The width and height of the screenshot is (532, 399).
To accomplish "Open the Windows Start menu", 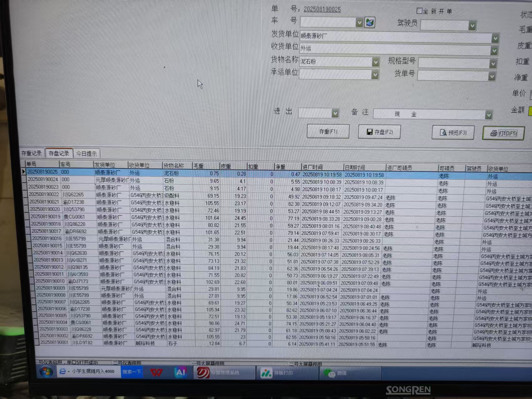I will (46, 372).
